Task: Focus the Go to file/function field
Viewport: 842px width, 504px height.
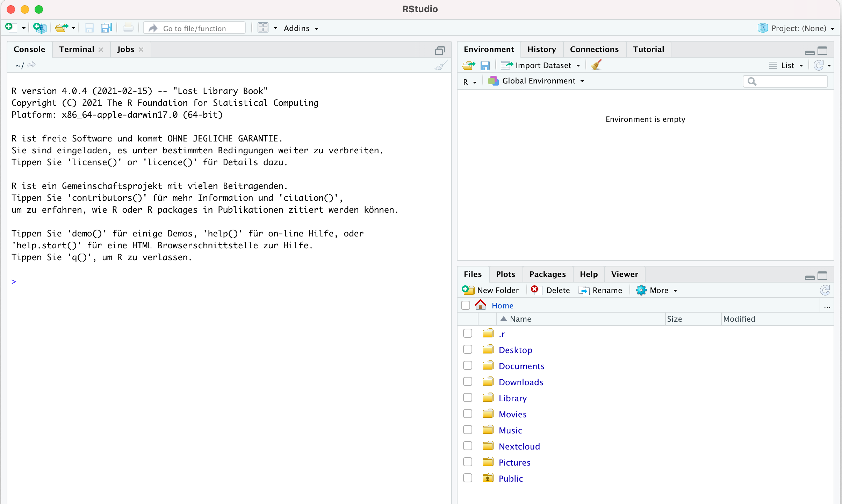Action: pyautogui.click(x=195, y=28)
